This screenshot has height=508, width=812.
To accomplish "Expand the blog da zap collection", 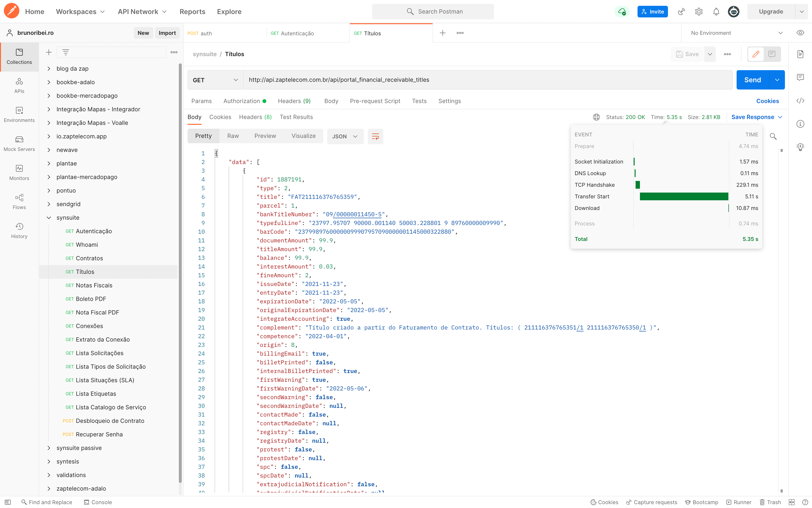I will tap(49, 68).
